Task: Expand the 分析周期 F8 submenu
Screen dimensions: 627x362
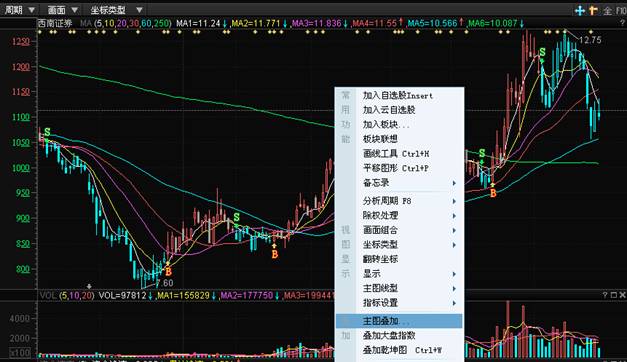Action: 400,201
